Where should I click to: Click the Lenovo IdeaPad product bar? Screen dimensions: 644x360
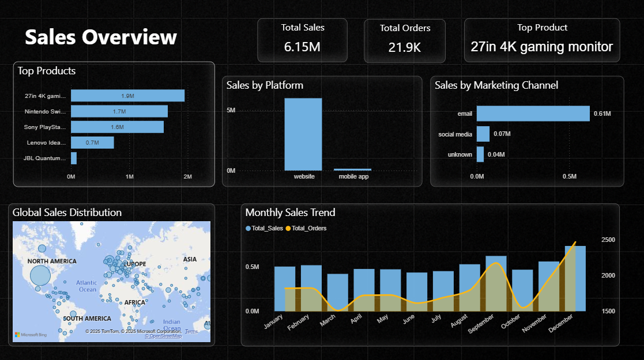[92, 142]
